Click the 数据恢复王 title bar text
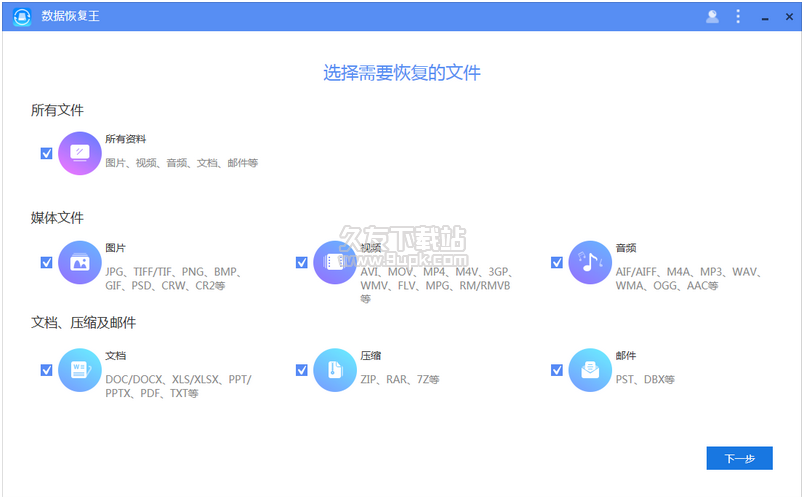This screenshot has height=497, width=802. click(x=71, y=16)
